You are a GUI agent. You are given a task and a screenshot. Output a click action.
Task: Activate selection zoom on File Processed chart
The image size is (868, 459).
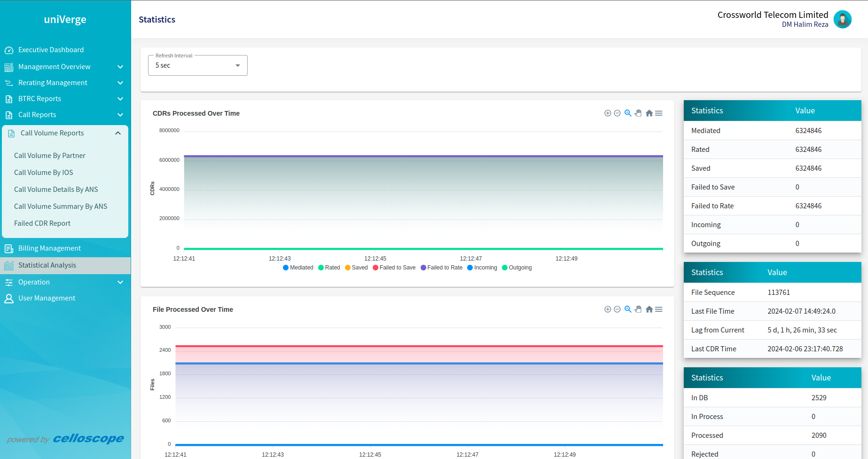pos(628,309)
